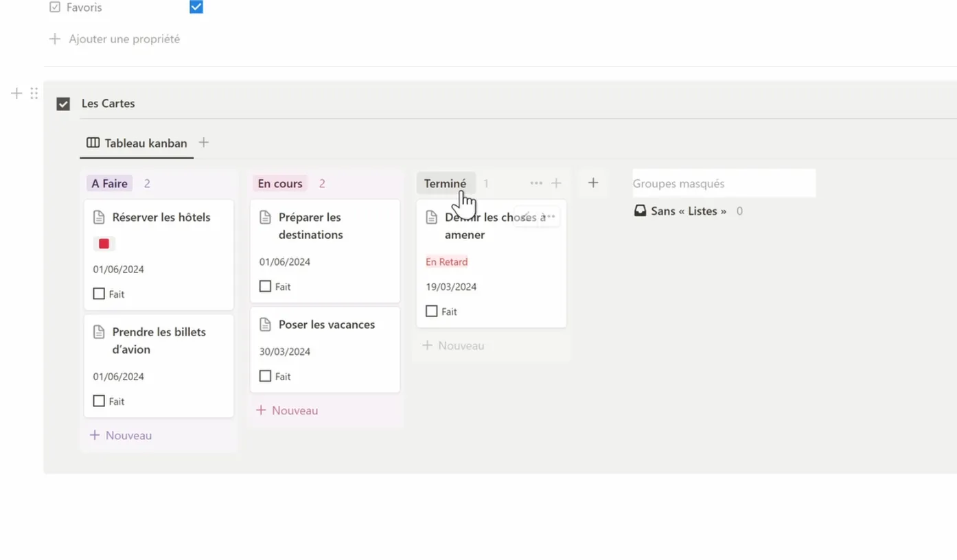
Task: Click the drag handle next to Les Cartes
Action: click(34, 93)
